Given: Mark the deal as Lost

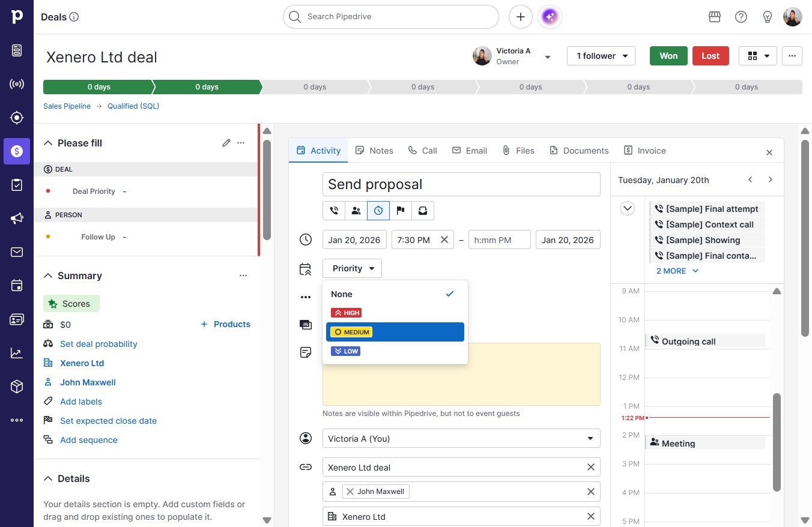Looking at the screenshot, I should click(710, 56).
